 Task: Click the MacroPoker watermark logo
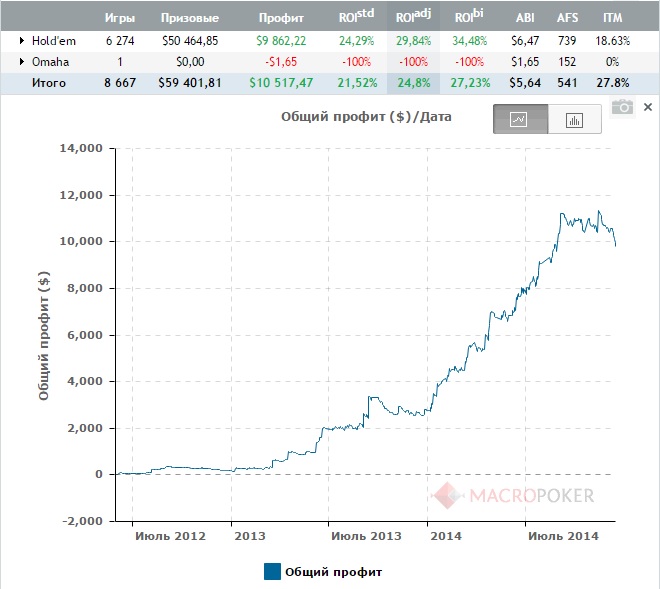(x=512, y=494)
